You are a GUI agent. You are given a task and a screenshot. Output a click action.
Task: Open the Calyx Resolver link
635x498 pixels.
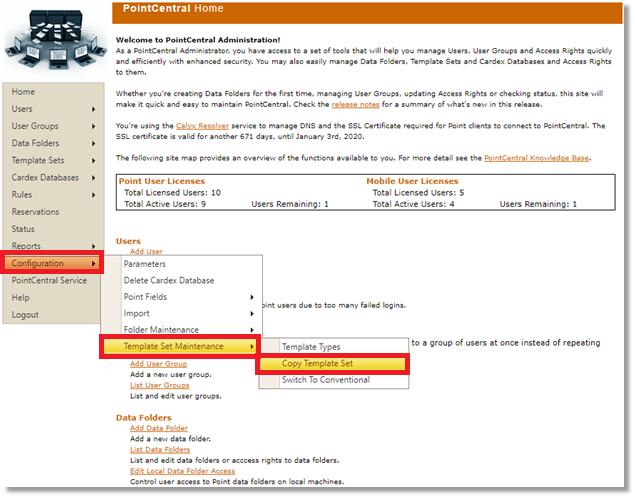(x=202, y=126)
